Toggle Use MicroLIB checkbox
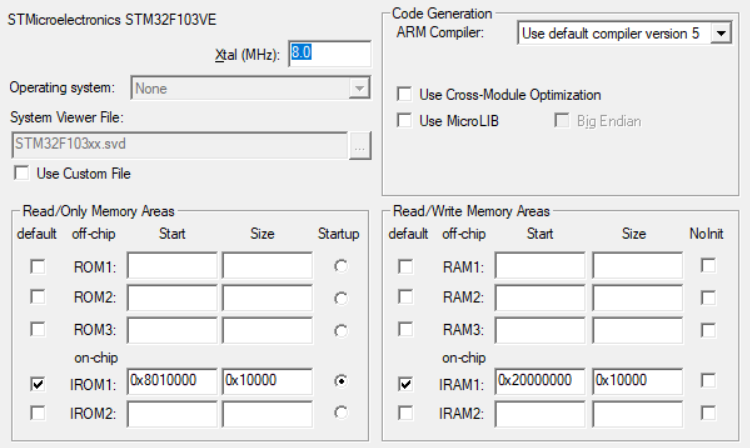This screenshot has width=750, height=448. 404,120
